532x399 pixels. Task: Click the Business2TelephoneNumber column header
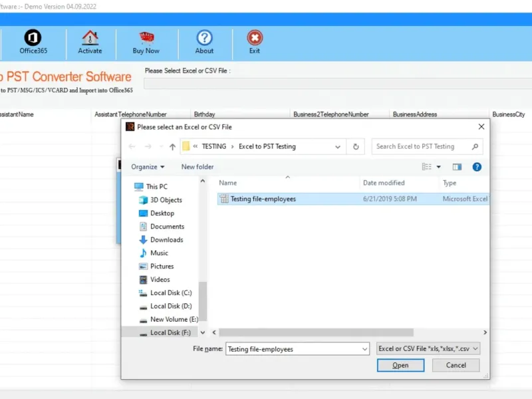tap(331, 114)
